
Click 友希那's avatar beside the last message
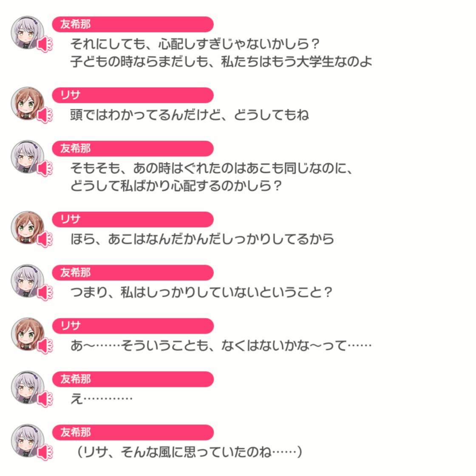tap(27, 441)
